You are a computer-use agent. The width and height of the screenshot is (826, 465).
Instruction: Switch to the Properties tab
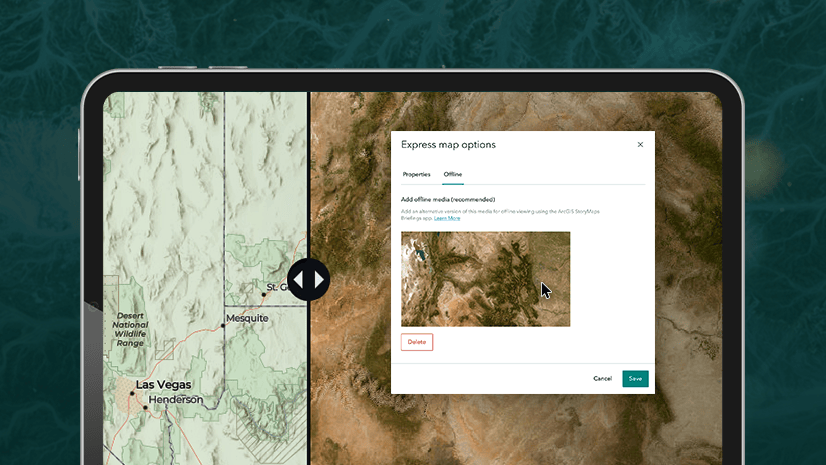(416, 174)
